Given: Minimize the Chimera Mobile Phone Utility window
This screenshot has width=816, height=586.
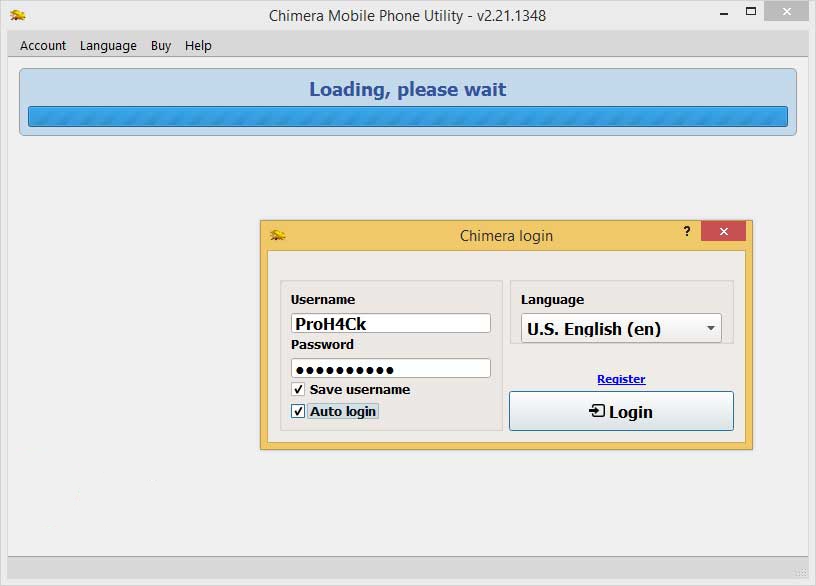Looking at the screenshot, I should (723, 13).
